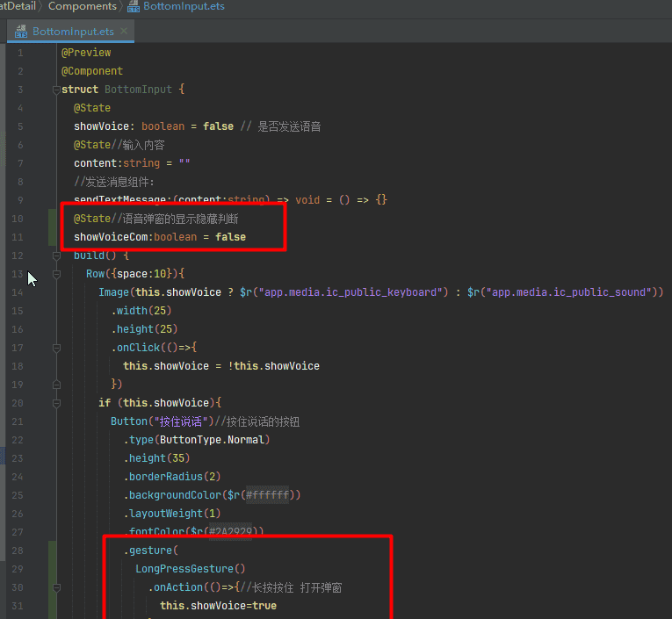
Task: Click the #ffffff color value in backgroundColor
Action: [270, 495]
